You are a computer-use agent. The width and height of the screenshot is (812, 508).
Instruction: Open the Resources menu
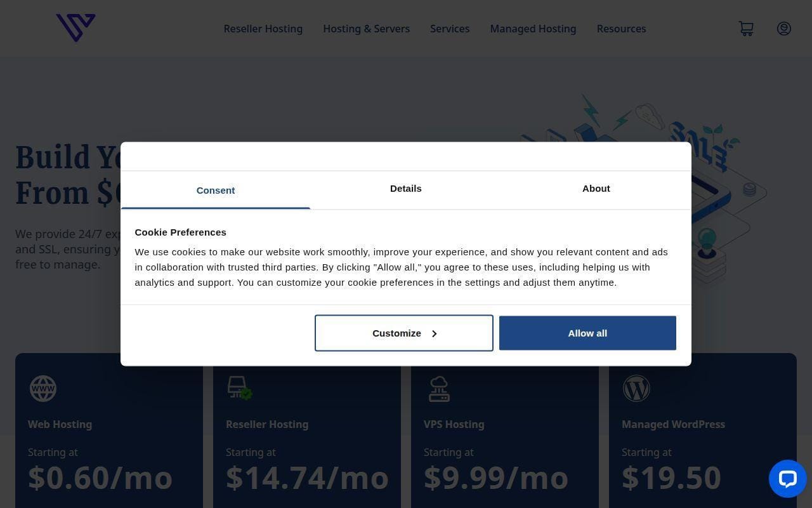(x=621, y=29)
